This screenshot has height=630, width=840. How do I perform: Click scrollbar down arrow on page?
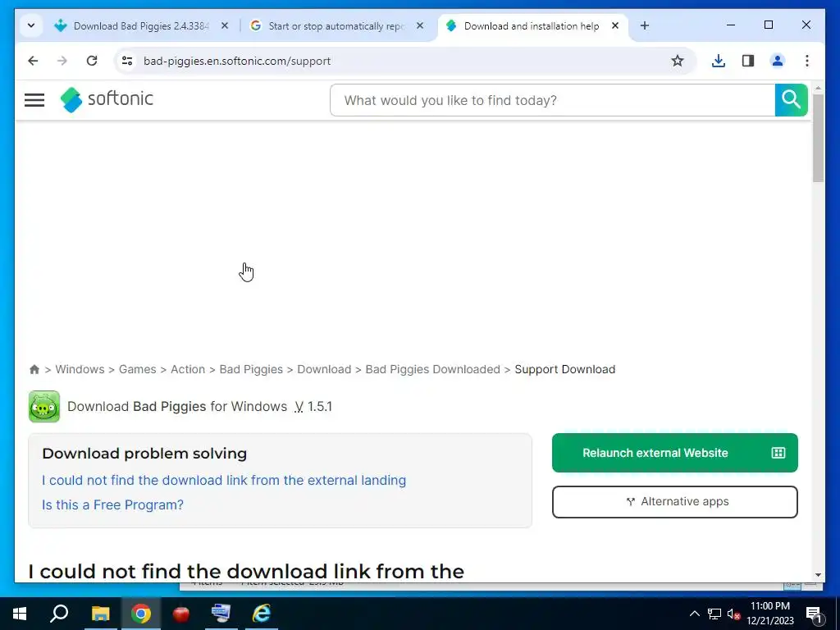(818, 575)
